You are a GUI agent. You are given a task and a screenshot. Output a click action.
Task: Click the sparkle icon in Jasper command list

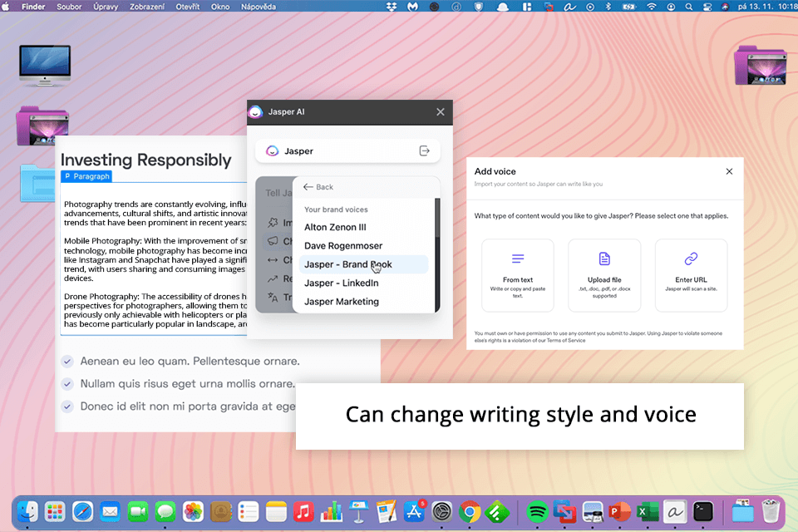pyautogui.click(x=273, y=223)
